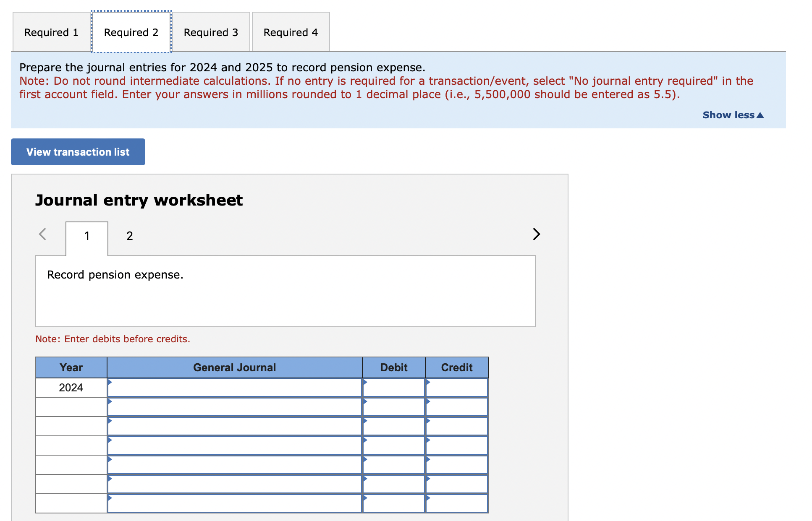Click second row Debit field
This screenshot has height=521, width=812.
point(394,407)
